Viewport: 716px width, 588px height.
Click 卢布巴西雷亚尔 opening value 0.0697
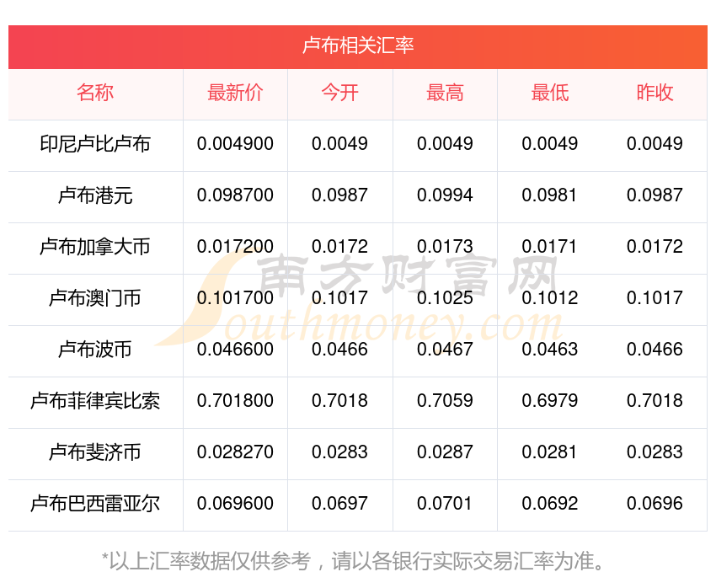(x=339, y=504)
